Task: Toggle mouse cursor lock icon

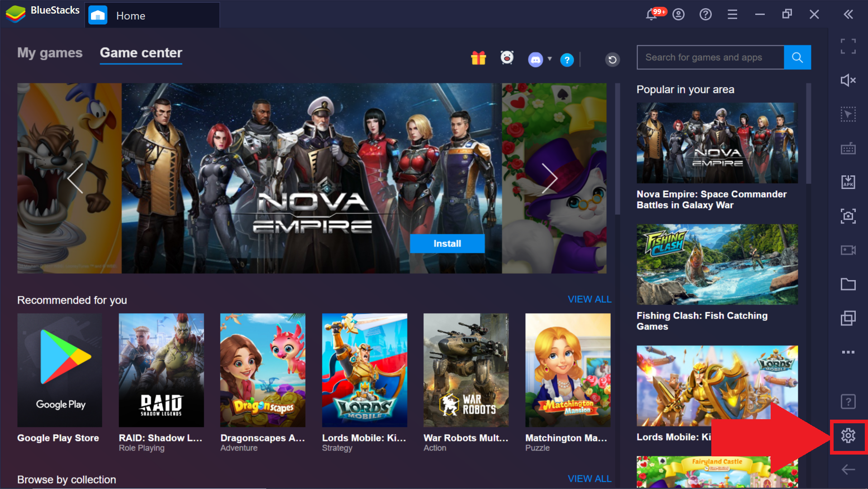Action: coord(848,114)
